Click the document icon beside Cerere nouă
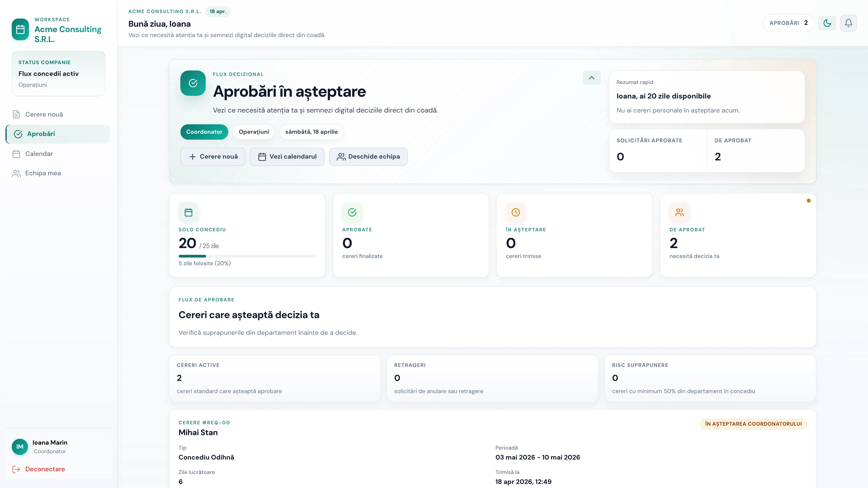 pyautogui.click(x=16, y=115)
